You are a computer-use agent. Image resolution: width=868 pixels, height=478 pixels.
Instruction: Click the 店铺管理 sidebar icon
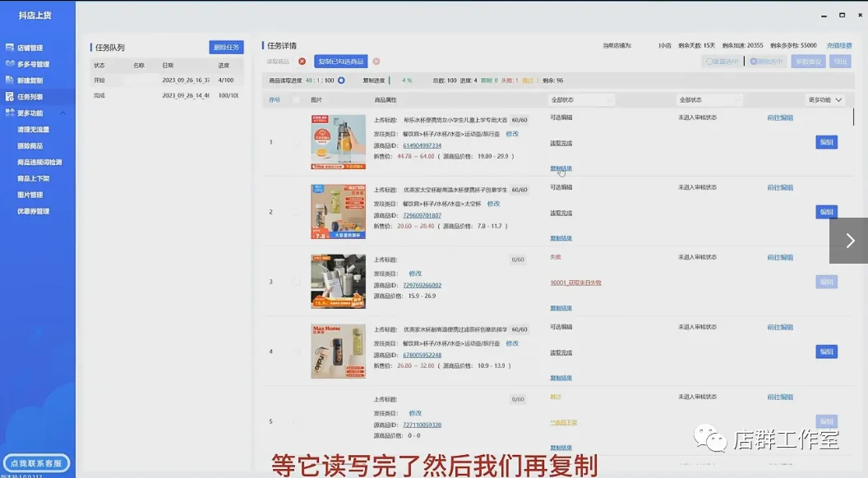tap(9, 48)
